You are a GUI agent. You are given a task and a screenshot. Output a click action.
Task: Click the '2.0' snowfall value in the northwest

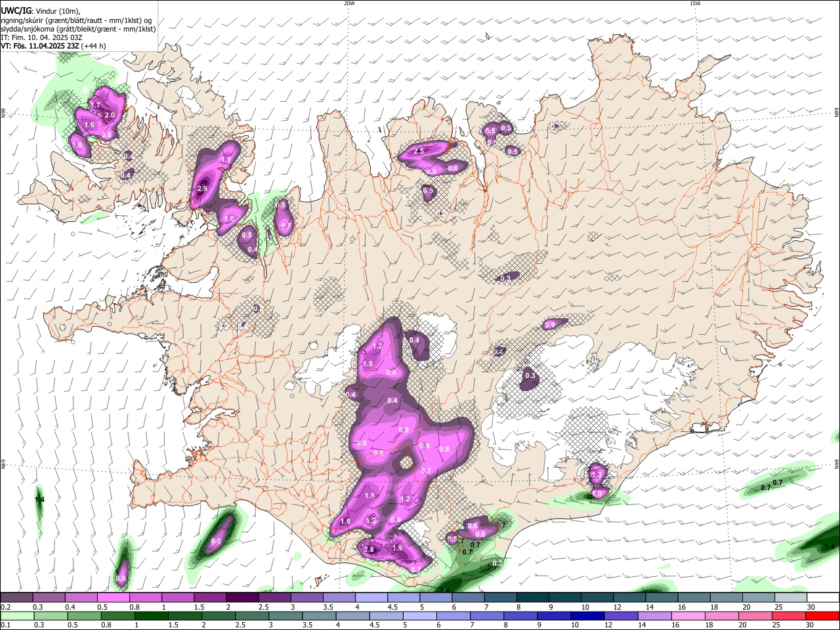110,115
